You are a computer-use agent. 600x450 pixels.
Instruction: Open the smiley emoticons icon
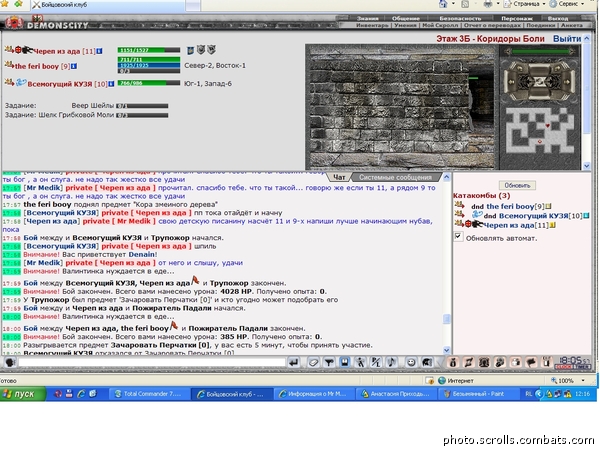pyautogui.click(x=411, y=362)
